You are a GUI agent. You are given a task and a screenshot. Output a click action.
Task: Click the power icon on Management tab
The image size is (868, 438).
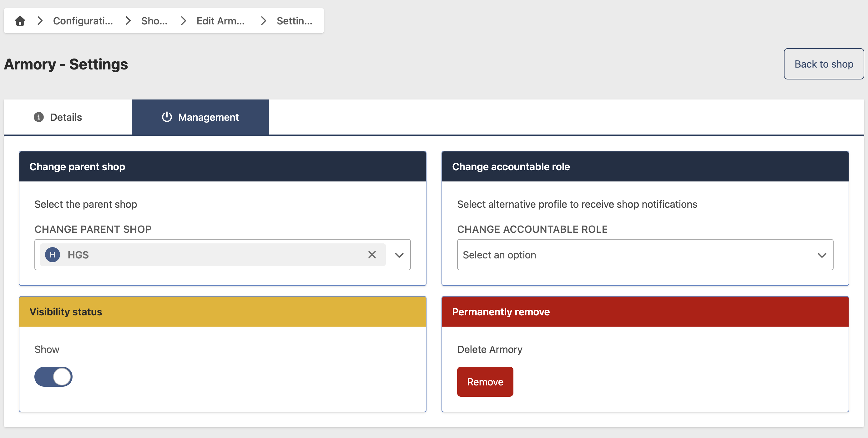point(167,117)
